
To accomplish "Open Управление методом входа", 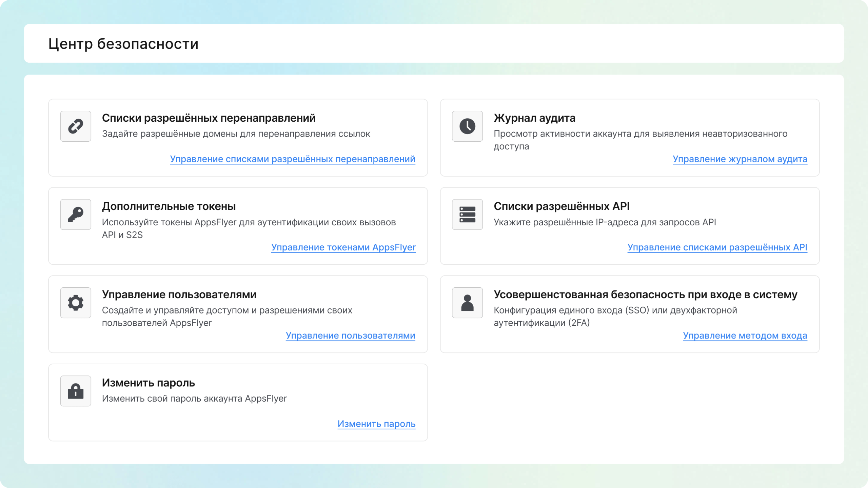I will (745, 335).
